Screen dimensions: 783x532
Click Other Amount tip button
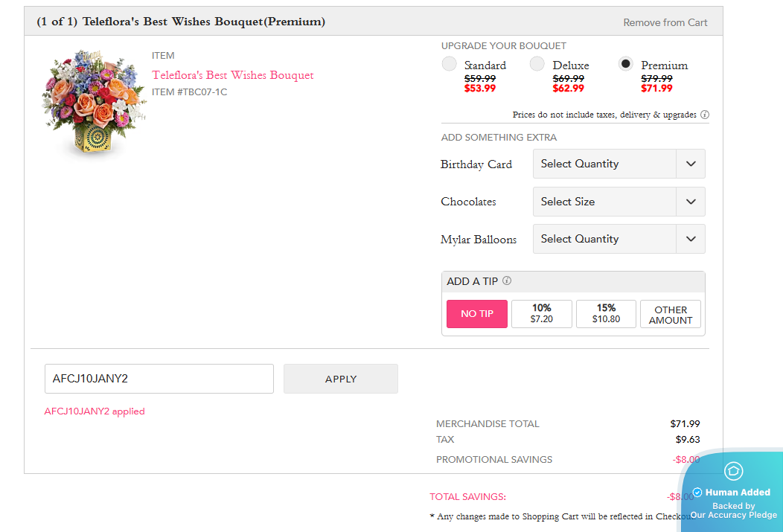tap(671, 314)
